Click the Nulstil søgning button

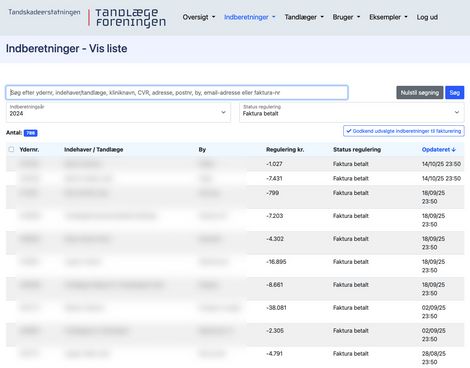click(420, 92)
